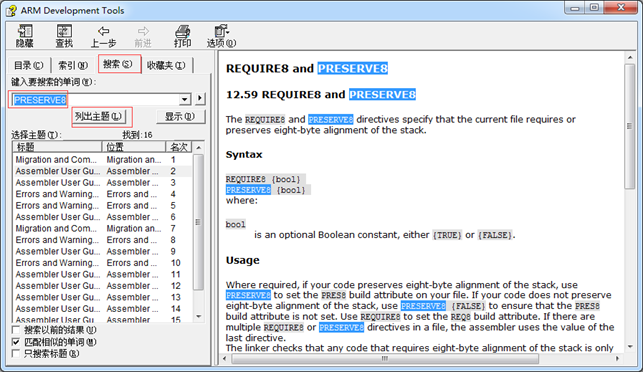The height and width of the screenshot is (372, 643).
Task: Select the rank 13 Assembler User Gu... result
Action: tap(103, 297)
